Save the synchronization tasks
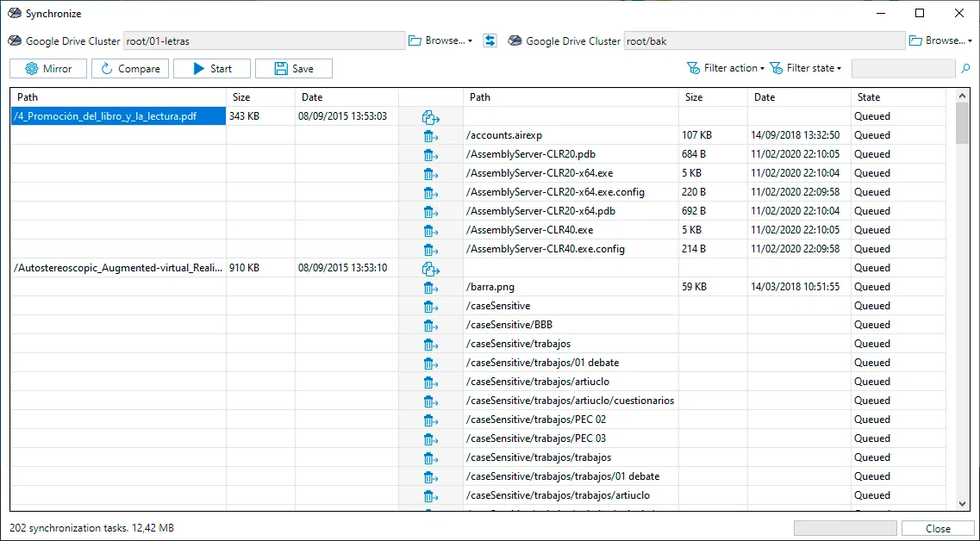The width and height of the screenshot is (980, 541). pyautogui.click(x=294, y=69)
